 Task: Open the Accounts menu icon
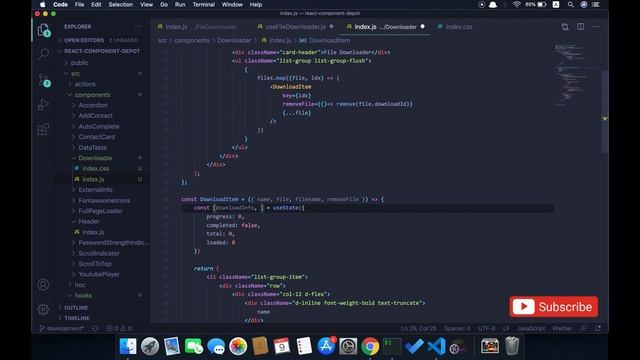pyautogui.click(x=43, y=284)
